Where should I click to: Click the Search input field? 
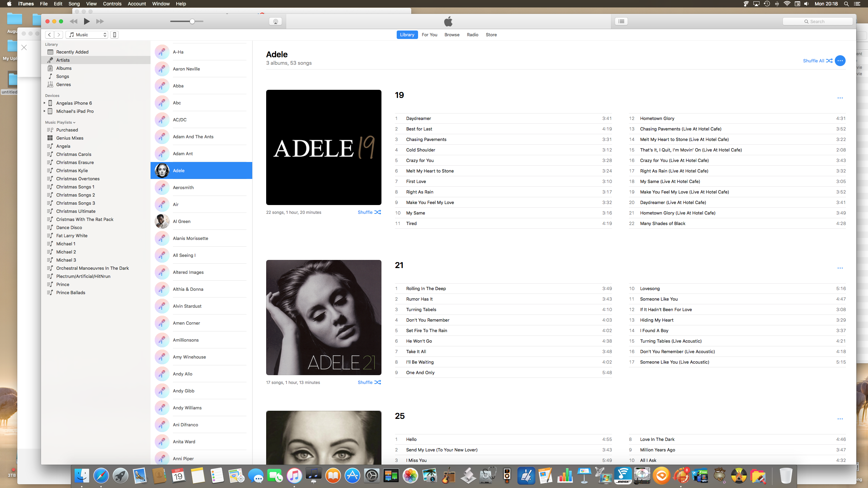point(817,21)
